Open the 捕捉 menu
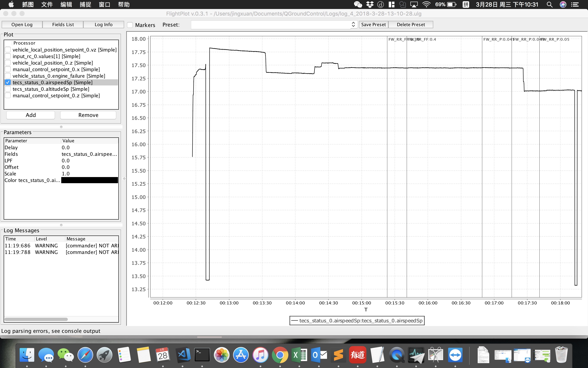 pyautogui.click(x=86, y=4)
